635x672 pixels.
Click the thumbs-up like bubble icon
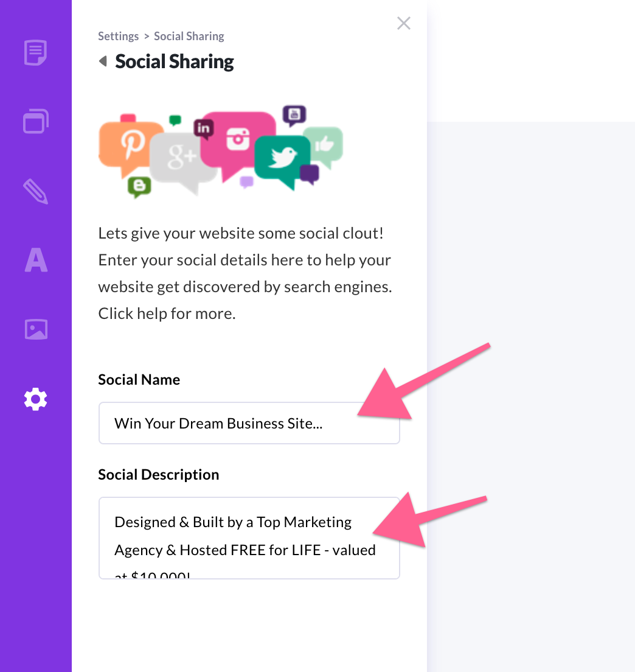click(324, 145)
